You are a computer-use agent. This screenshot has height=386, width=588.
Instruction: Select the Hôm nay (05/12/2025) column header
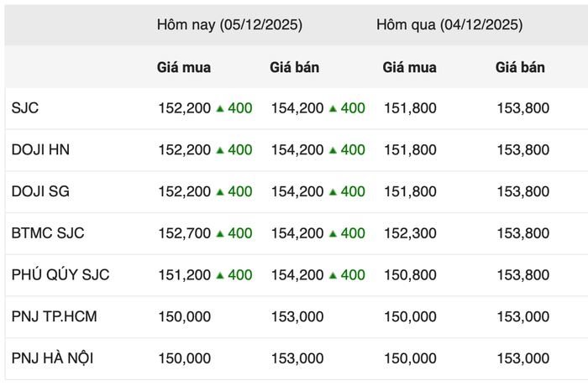coord(229,25)
